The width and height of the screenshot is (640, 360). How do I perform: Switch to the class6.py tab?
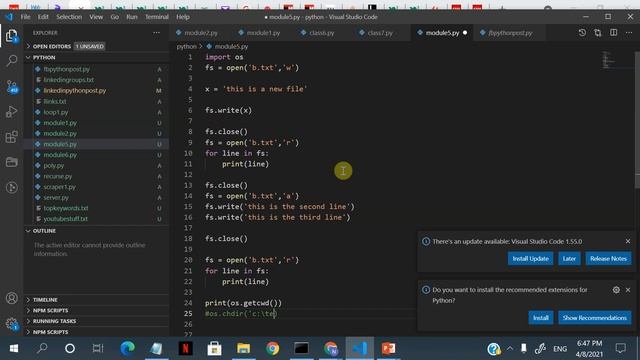point(322,33)
